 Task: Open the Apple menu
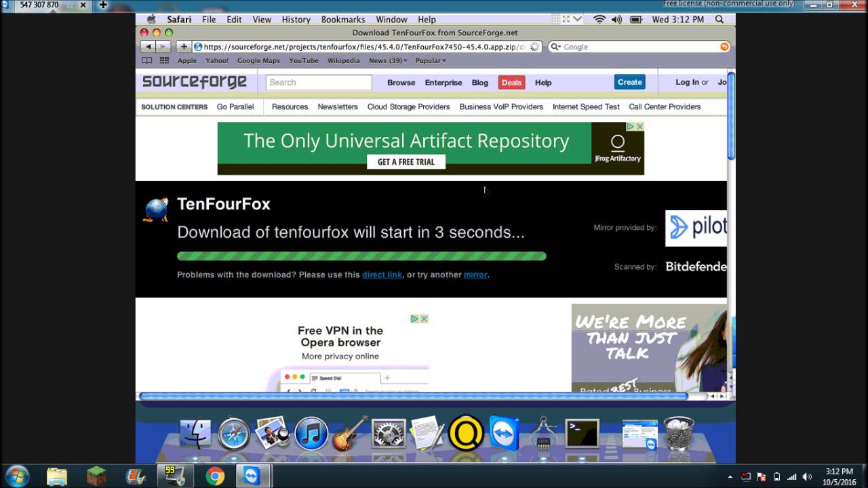[152, 20]
